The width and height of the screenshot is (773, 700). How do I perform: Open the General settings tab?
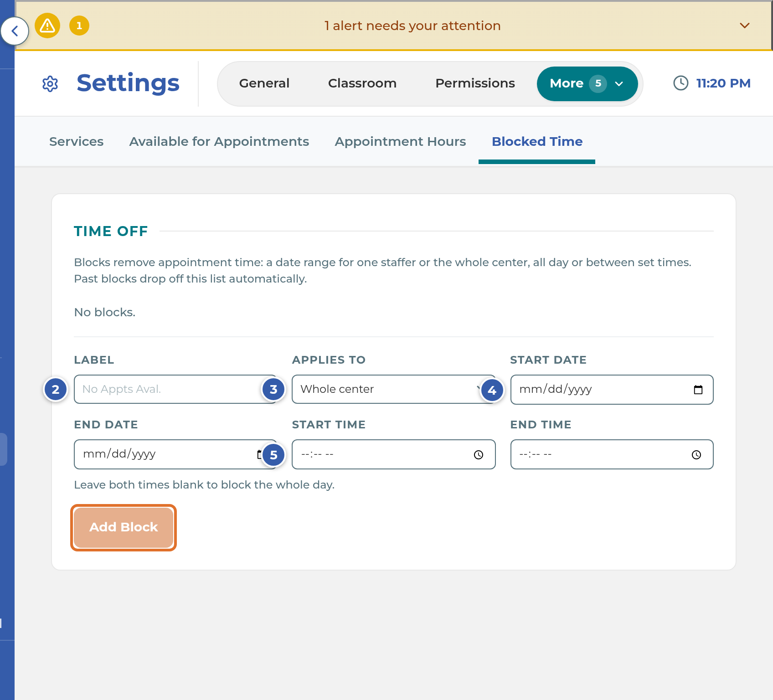(x=264, y=83)
